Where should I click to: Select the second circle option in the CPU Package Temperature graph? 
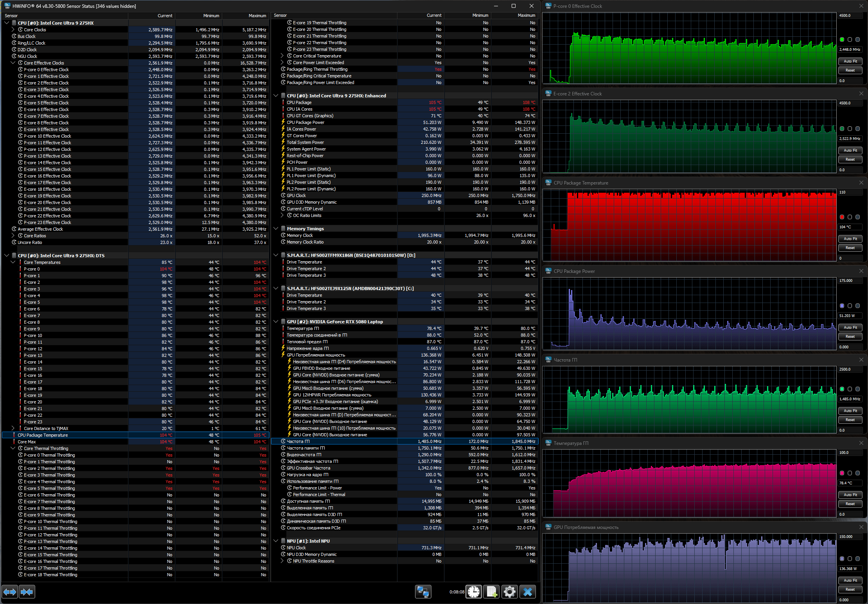pyautogui.click(x=850, y=217)
